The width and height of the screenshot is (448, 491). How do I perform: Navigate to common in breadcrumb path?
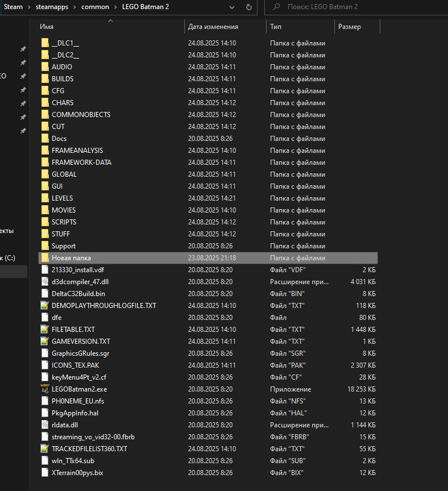96,7
